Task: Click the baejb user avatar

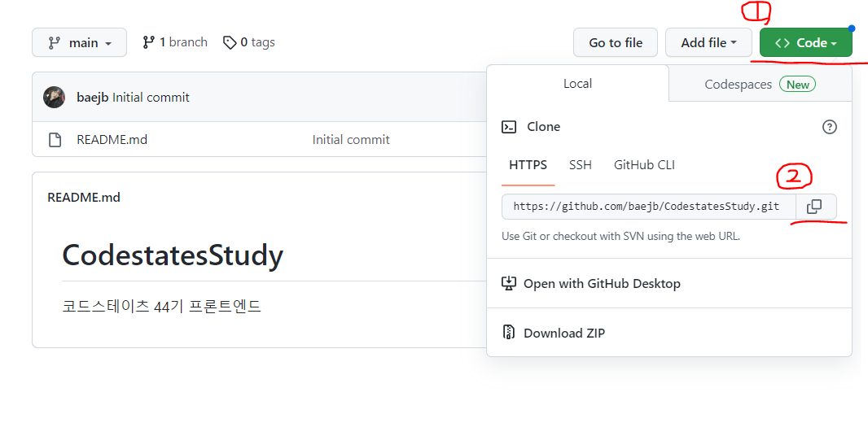Action: coord(55,98)
